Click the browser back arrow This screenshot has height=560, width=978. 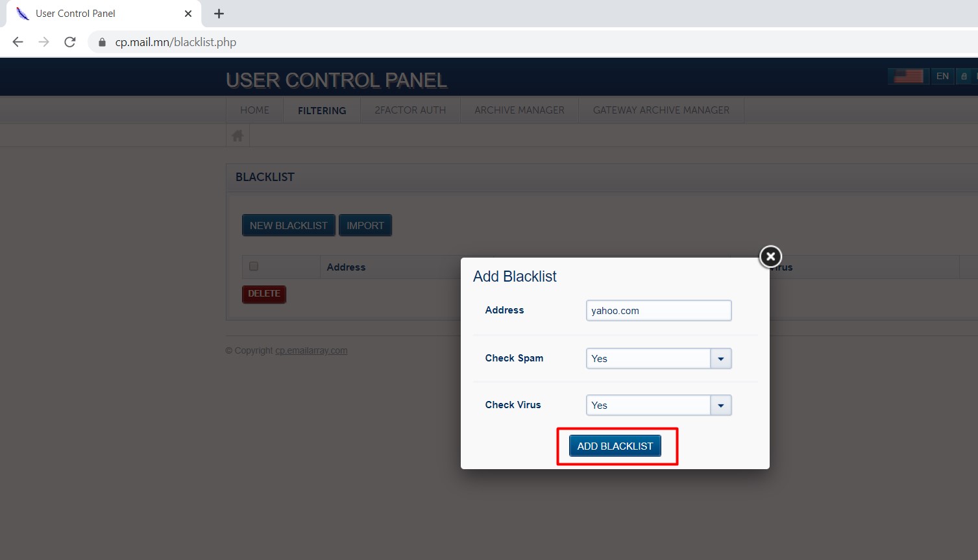pos(18,42)
